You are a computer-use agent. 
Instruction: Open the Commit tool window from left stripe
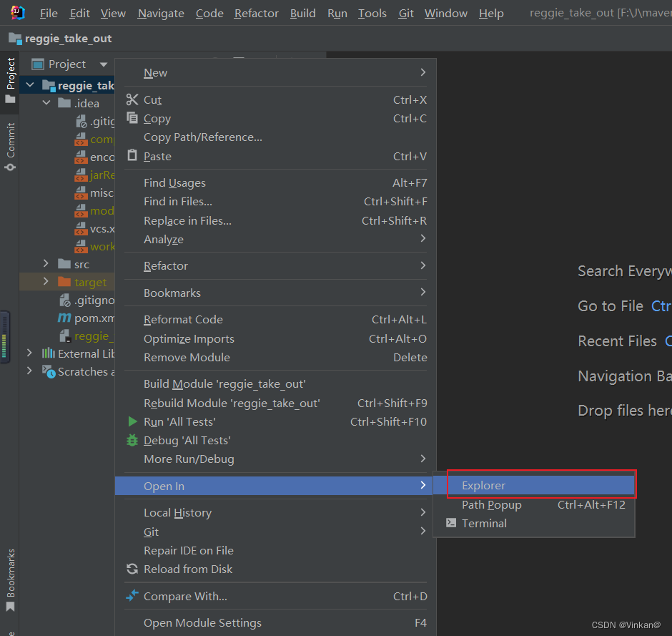coord(10,141)
